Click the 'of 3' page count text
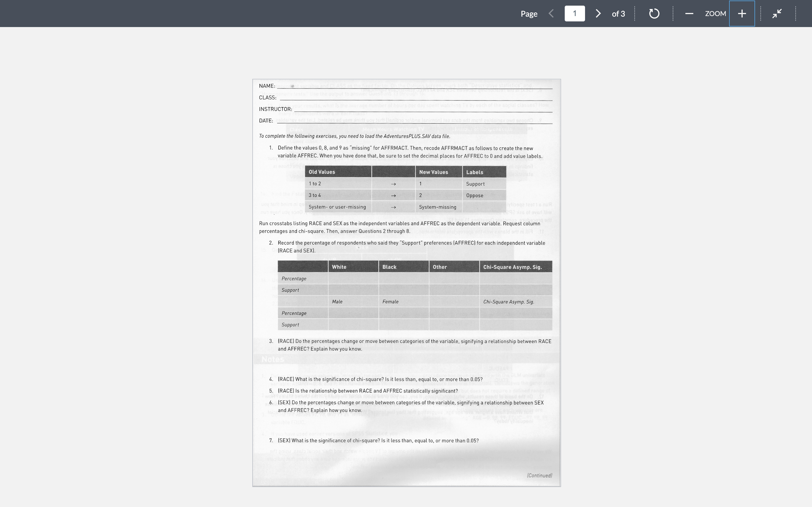 (x=618, y=14)
